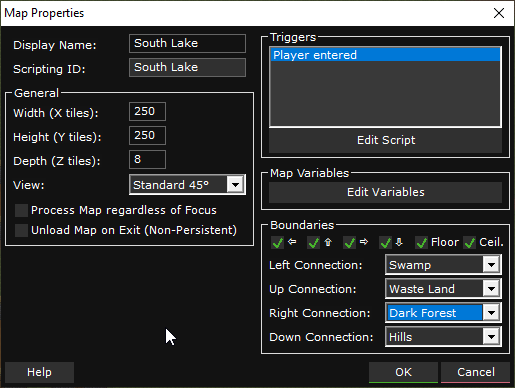The height and width of the screenshot is (388, 515).
Task: Expand Up Connection dropdown arrow
Action: click(x=491, y=289)
